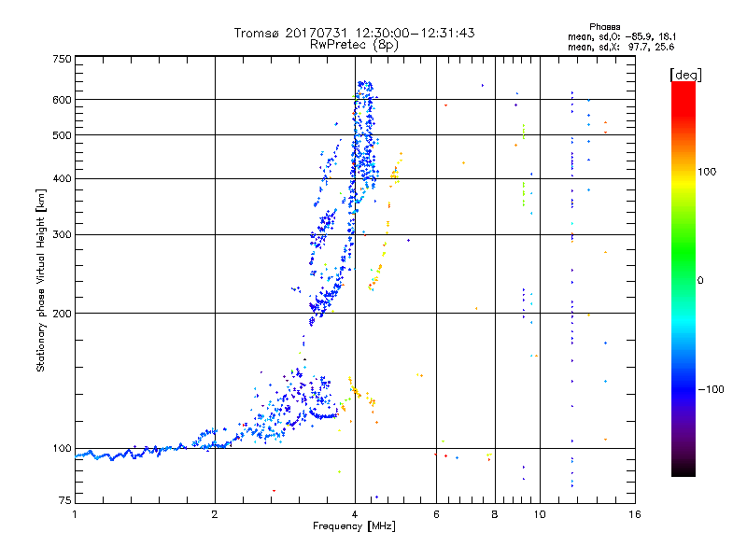Click the y-axis tick label "500"
This screenshot has height=560, width=747.
(62, 135)
